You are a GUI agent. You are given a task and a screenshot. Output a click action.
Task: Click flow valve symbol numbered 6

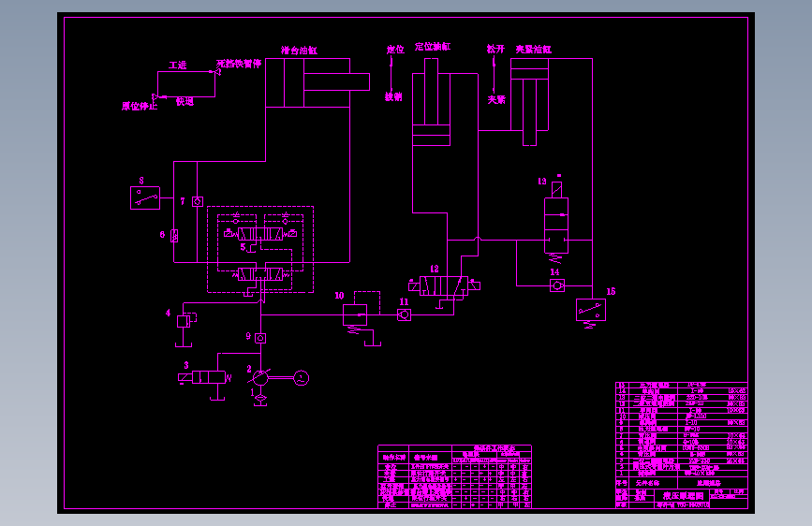point(174,236)
